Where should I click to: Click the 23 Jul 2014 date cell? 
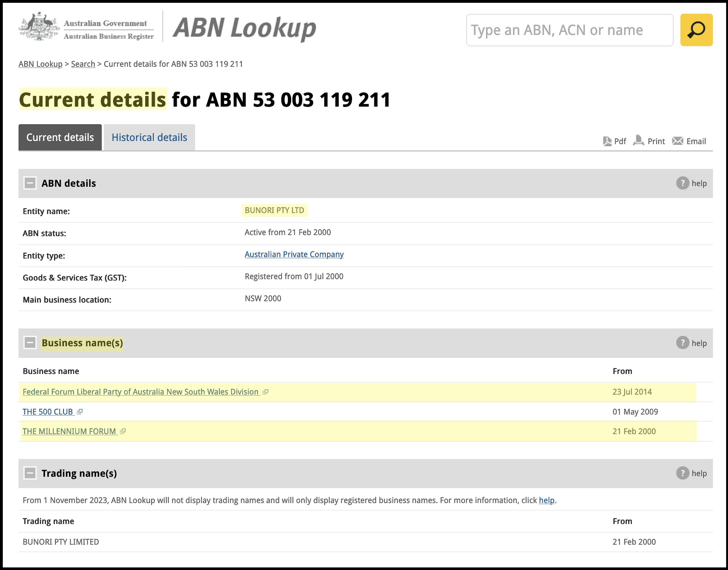point(632,392)
